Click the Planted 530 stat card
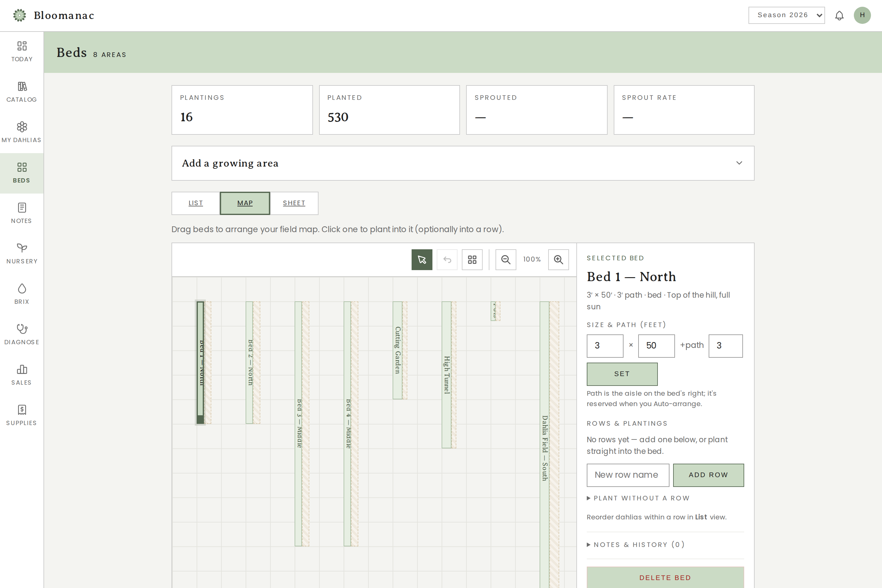 click(x=389, y=110)
